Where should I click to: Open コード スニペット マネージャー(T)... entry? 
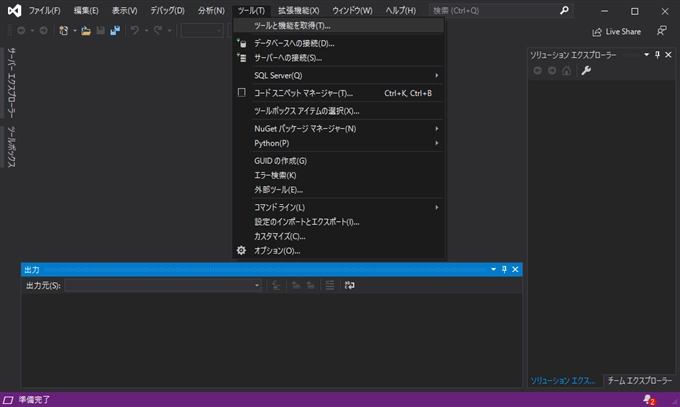[x=338, y=93]
